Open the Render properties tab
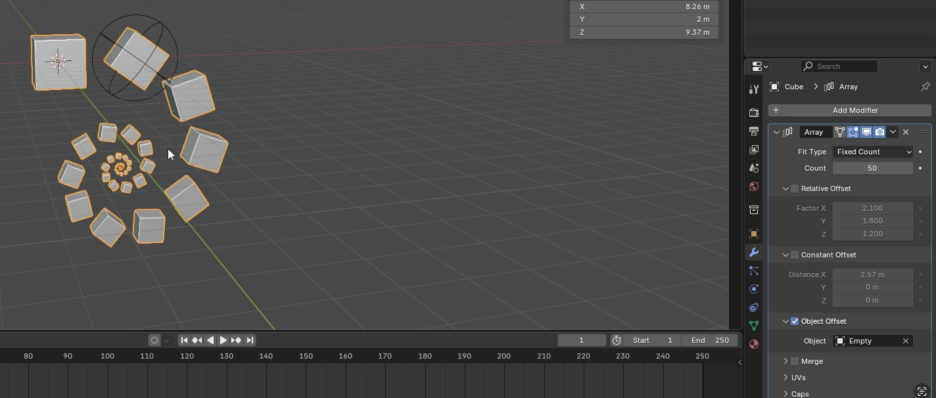The image size is (936, 398). [754, 113]
